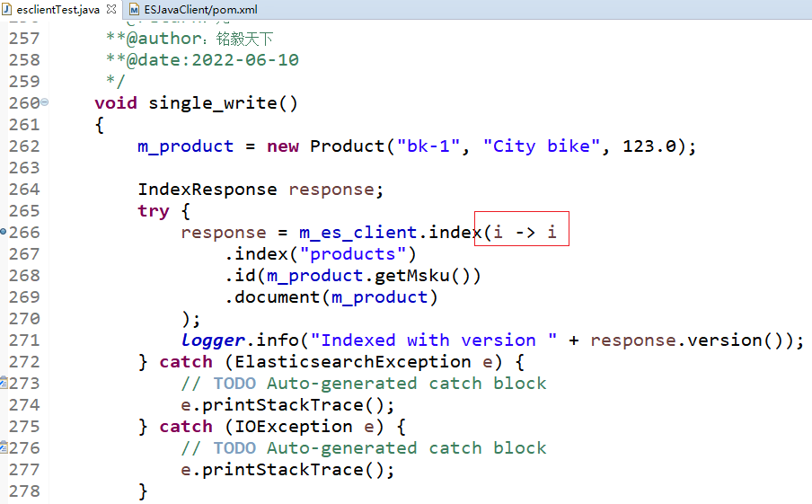Click the "products" index string
The height and width of the screenshot is (504, 812).
(x=353, y=254)
